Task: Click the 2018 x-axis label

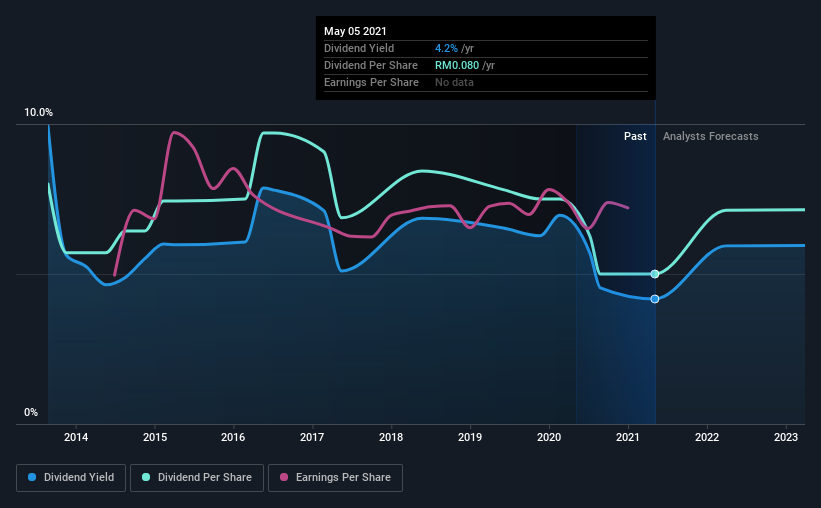Action: point(391,437)
